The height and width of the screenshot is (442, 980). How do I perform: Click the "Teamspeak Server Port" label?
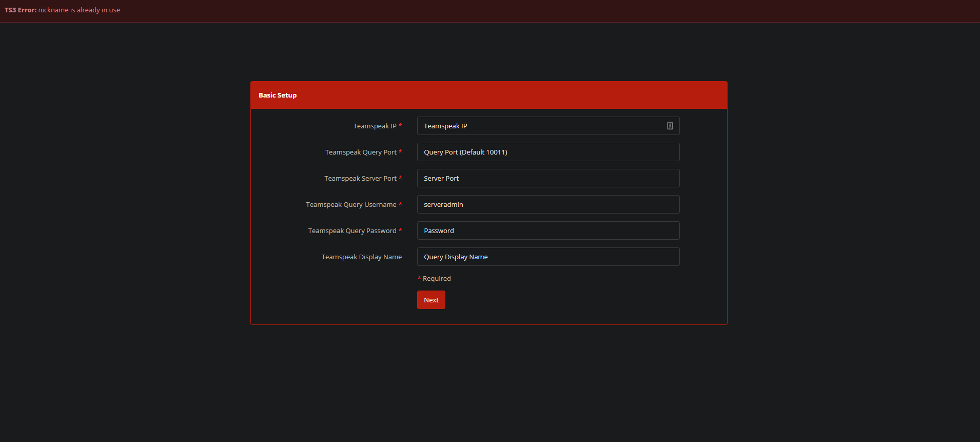pyautogui.click(x=360, y=179)
